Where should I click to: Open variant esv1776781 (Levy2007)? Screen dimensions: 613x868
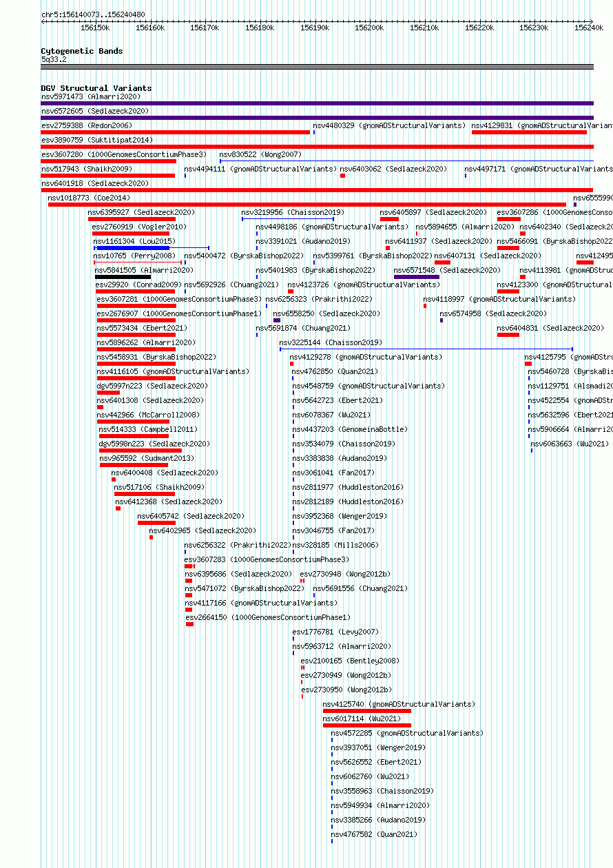coord(335,632)
